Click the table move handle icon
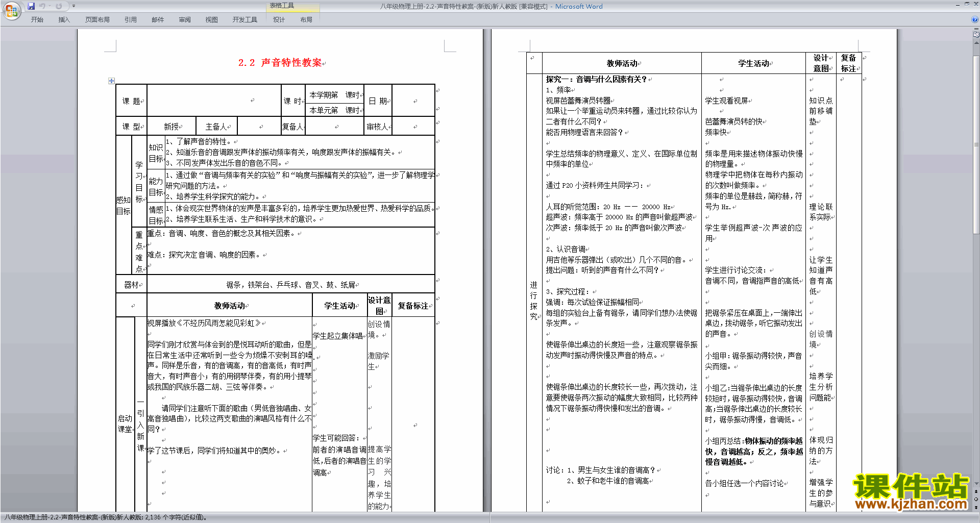Image resolution: width=980 pixels, height=523 pixels. point(111,81)
